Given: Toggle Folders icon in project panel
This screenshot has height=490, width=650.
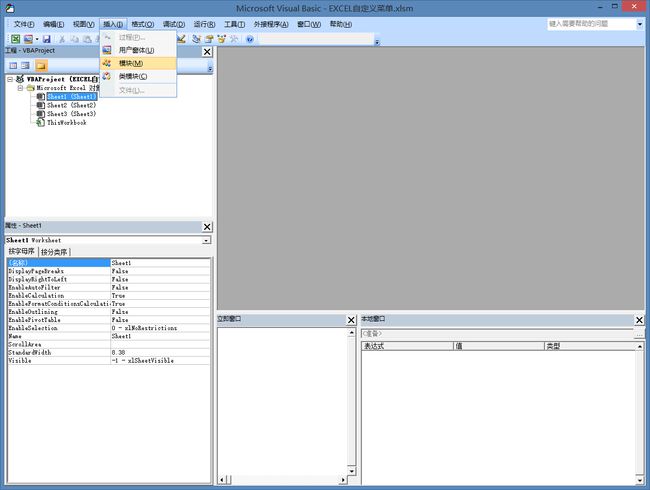Looking at the screenshot, I should coord(41,65).
